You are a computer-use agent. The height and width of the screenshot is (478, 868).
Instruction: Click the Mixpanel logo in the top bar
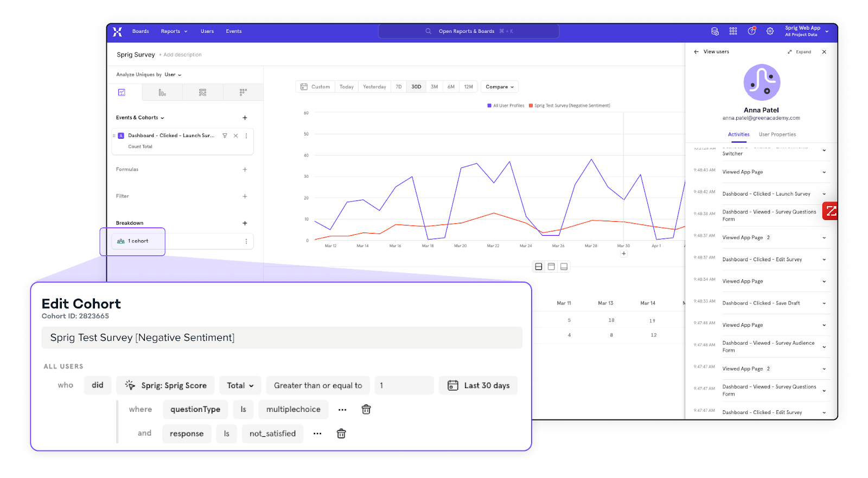(117, 31)
